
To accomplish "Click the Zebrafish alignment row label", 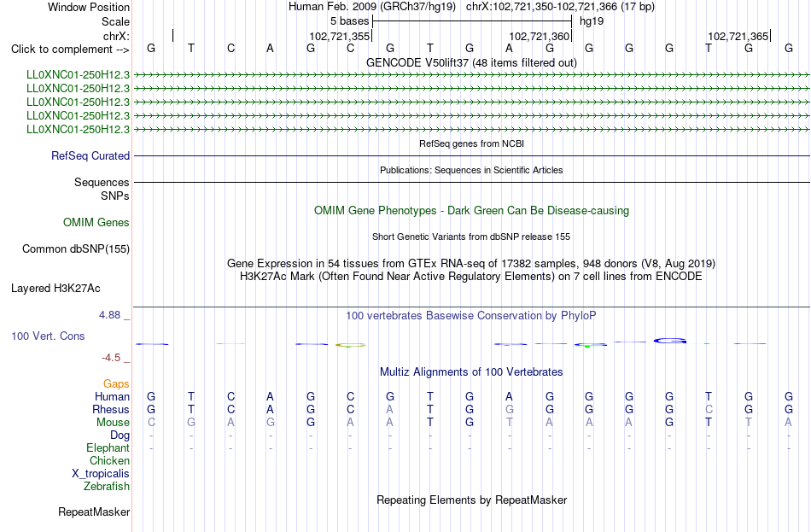I will point(107,487).
